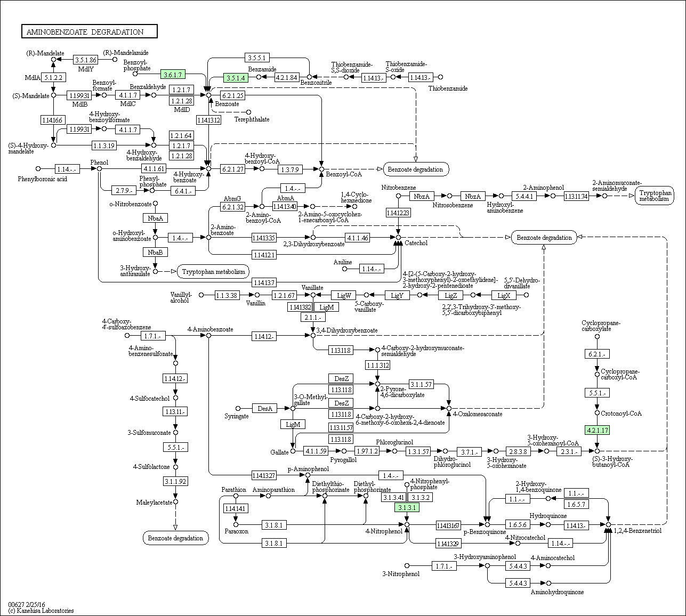Open the 4.1.1.46 enzyme box

(x=358, y=238)
